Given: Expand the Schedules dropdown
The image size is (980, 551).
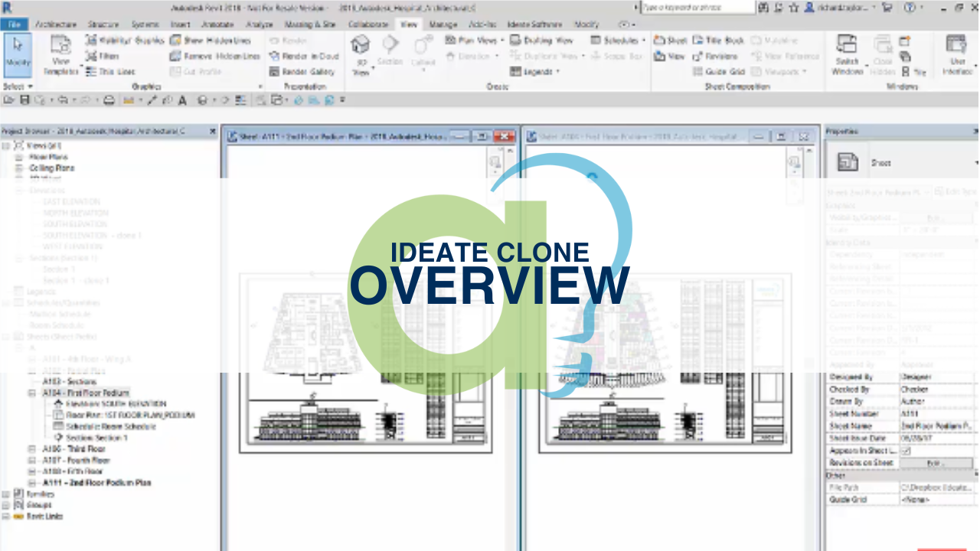Looking at the screenshot, I should (644, 40).
